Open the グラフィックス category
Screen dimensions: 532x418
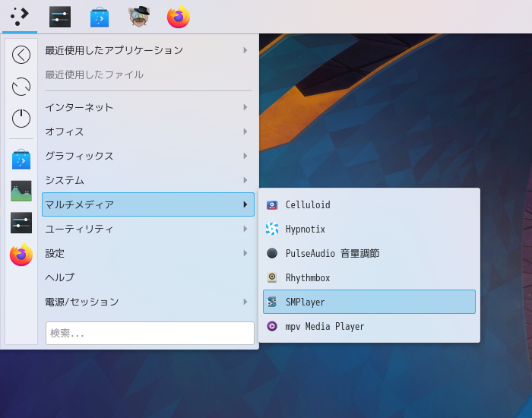pyautogui.click(x=148, y=156)
